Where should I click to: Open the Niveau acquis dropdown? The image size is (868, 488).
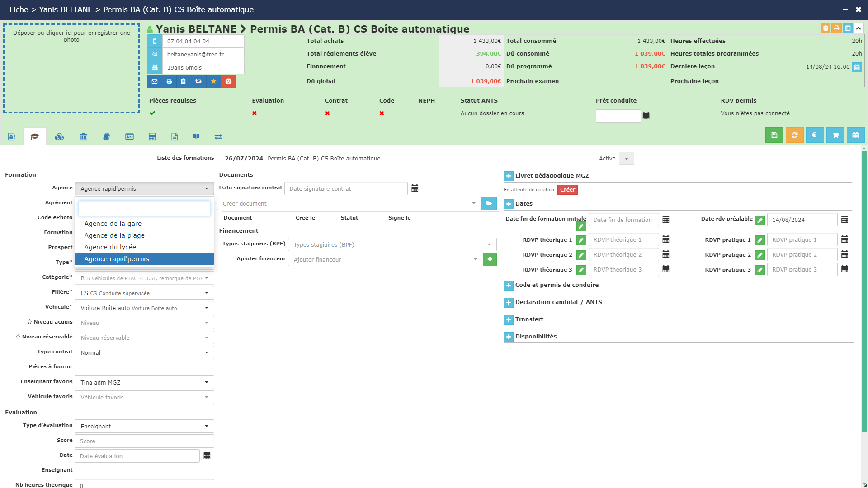coord(144,323)
